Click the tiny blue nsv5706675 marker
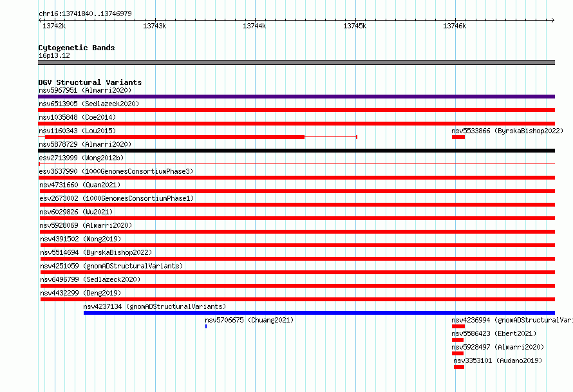 coord(206,326)
